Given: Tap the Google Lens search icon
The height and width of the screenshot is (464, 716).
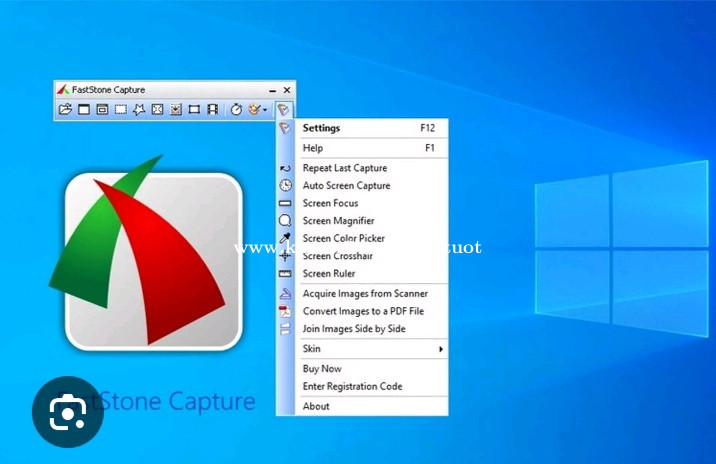Looking at the screenshot, I should (68, 412).
